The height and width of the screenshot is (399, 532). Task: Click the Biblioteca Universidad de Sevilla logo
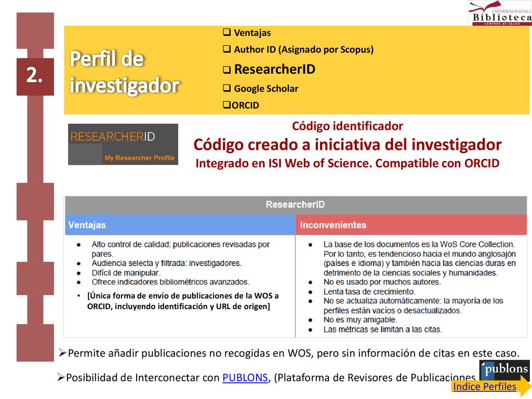[x=500, y=13]
